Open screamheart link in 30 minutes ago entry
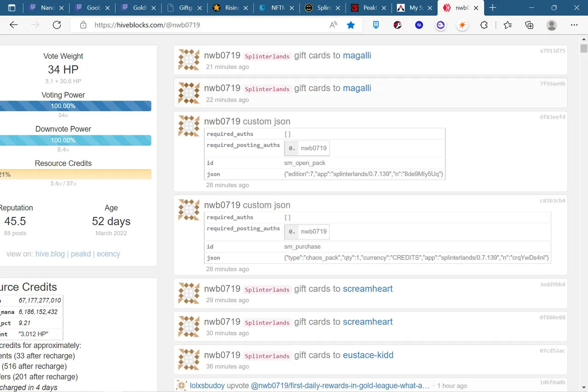The height and width of the screenshot is (392, 588). click(x=367, y=322)
